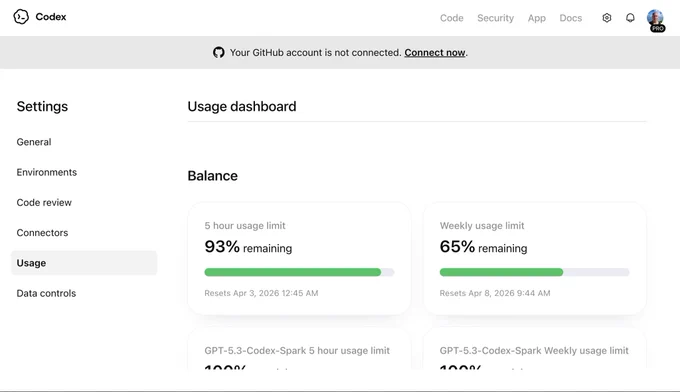Click the 'Weekly usage limit' card label
This screenshot has width=680, height=392.
click(482, 225)
